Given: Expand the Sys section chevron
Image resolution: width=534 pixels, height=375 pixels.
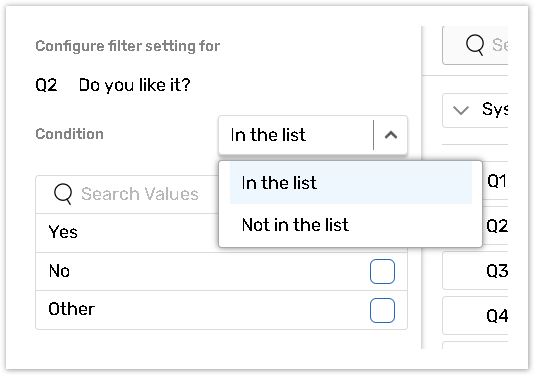Looking at the screenshot, I should point(460,110).
